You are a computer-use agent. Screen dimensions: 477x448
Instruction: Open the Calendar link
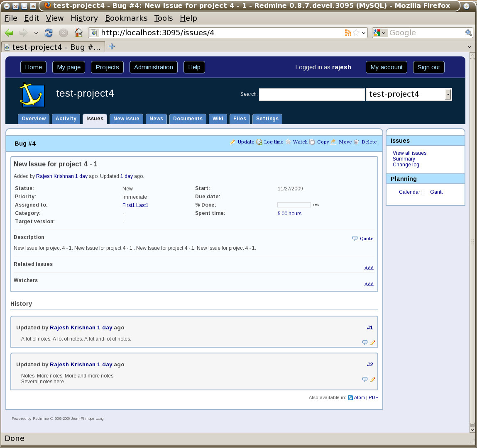click(409, 192)
